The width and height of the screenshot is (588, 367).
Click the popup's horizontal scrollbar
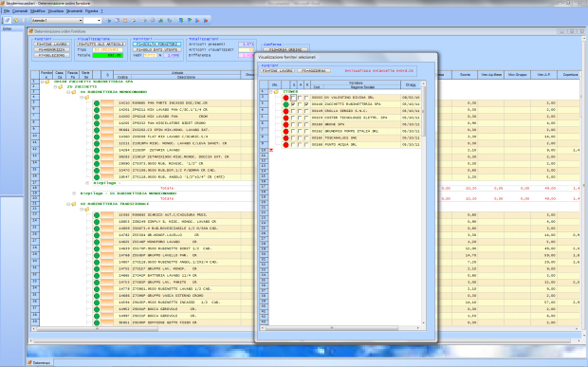click(x=340, y=328)
